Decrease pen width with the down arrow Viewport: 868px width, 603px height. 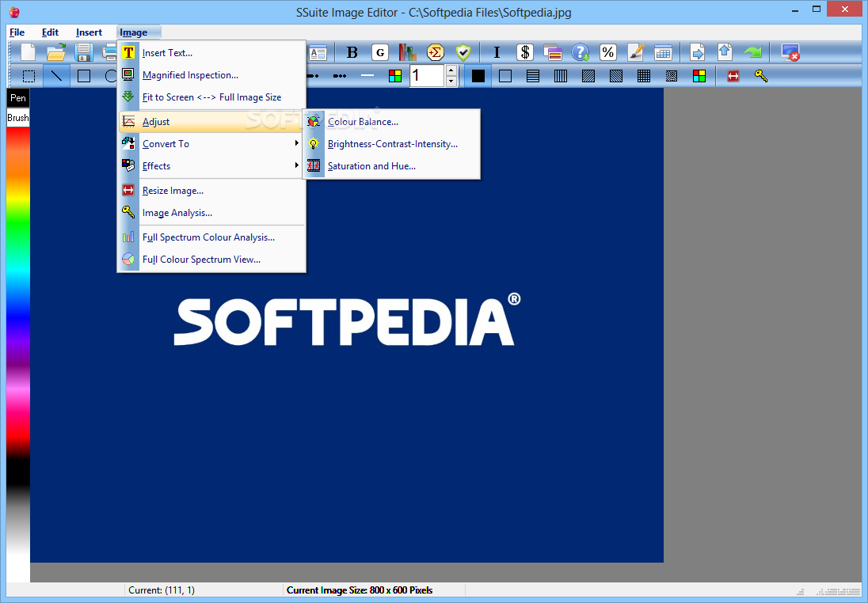pyautogui.click(x=451, y=82)
